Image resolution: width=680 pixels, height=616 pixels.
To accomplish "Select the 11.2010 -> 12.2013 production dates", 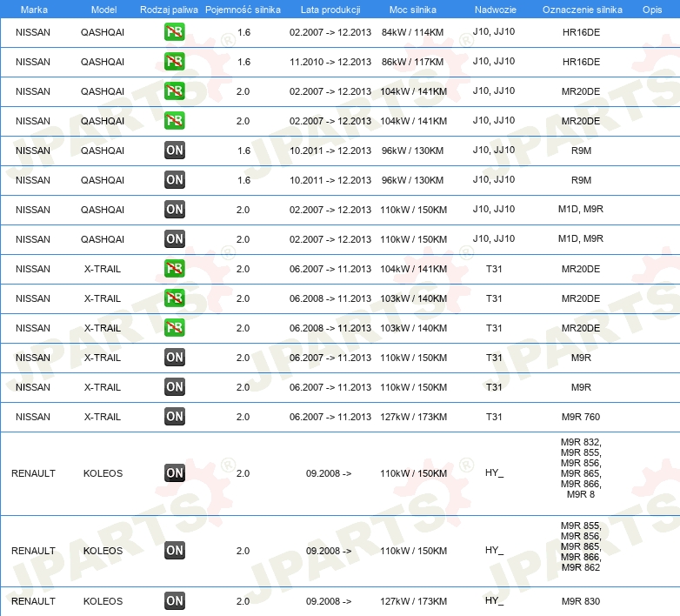I will click(x=330, y=62).
